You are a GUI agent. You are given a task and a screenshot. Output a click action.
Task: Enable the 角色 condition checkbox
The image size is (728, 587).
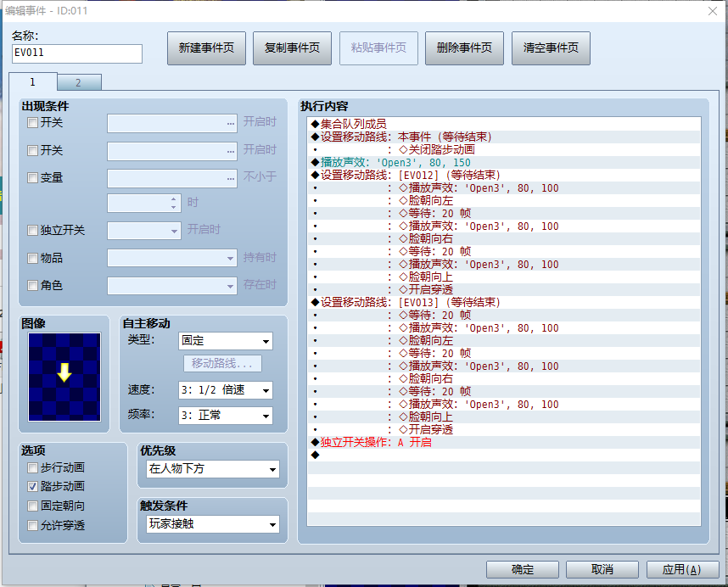click(x=32, y=285)
